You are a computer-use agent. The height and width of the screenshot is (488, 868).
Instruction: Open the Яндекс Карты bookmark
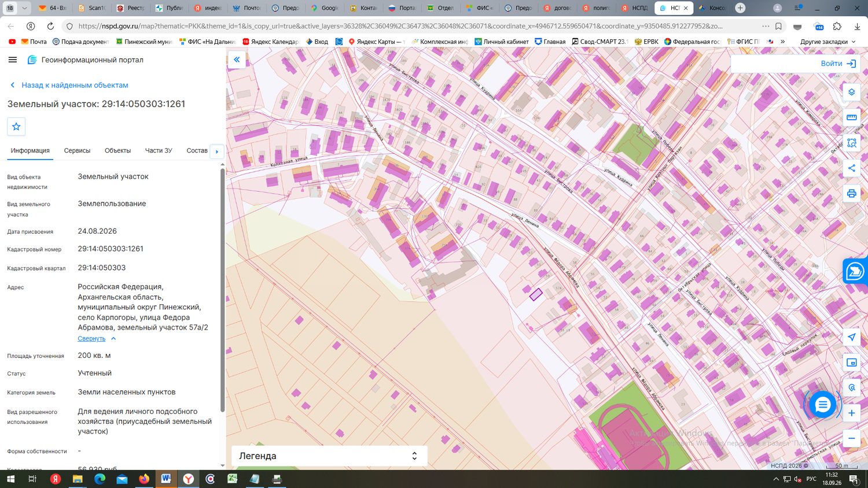[376, 42]
